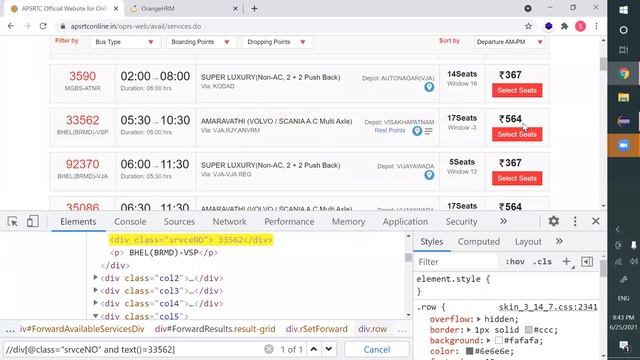Clear the DevTools search field
Image resolution: width=640 pixels, height=360 pixels.
tap(269, 349)
